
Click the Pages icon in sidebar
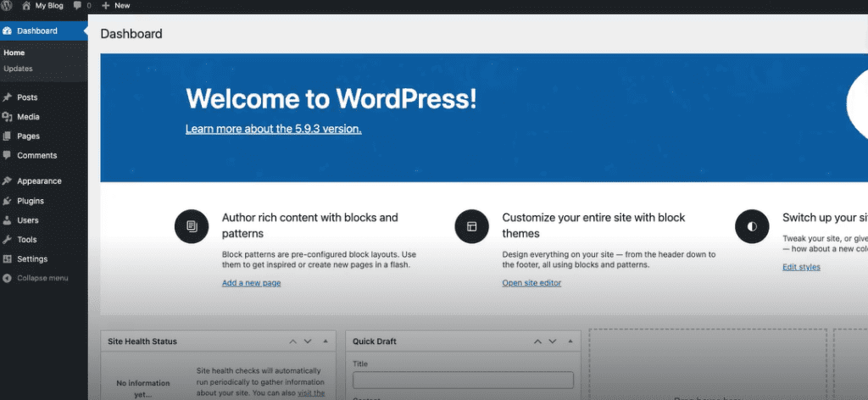pos(7,136)
